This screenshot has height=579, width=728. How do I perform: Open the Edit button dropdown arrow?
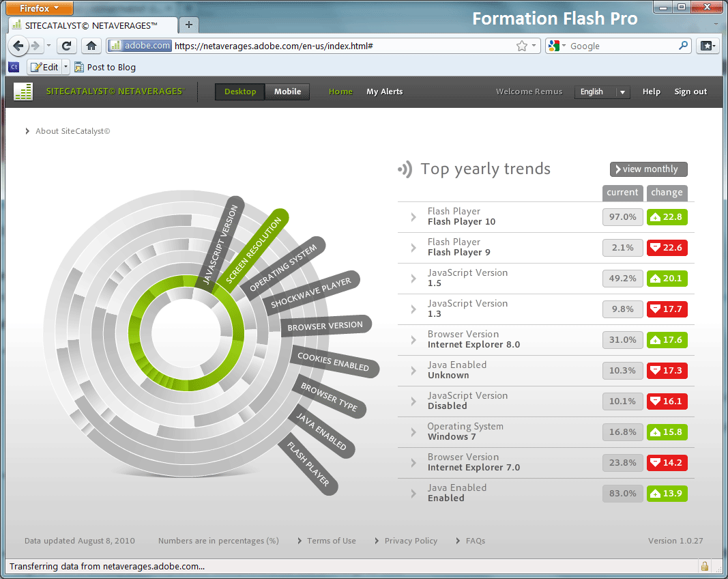coord(65,68)
